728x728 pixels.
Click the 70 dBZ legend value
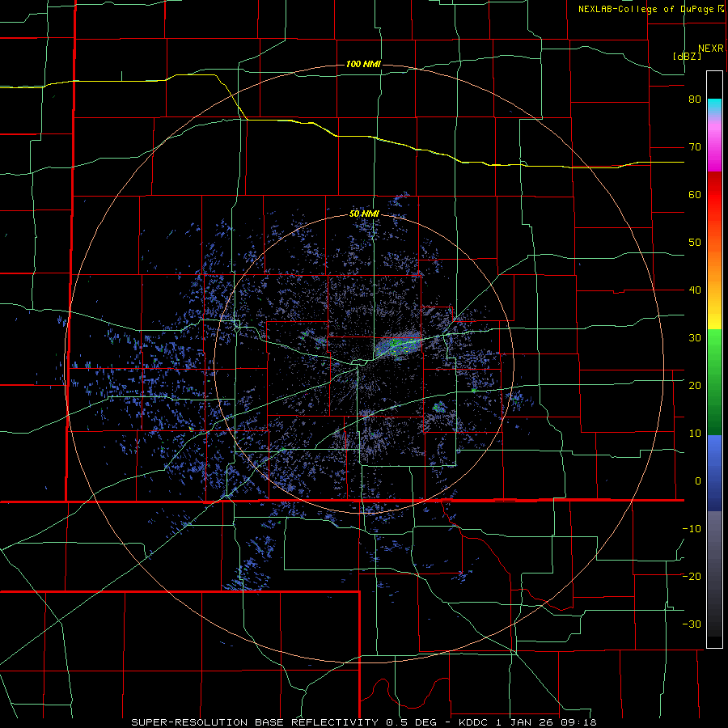(x=695, y=147)
